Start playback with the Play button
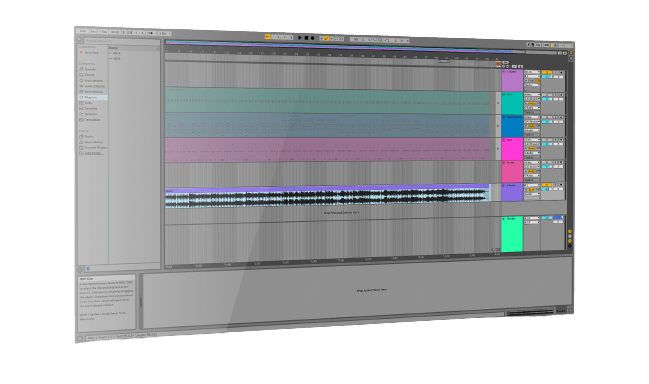 pyautogui.click(x=300, y=38)
